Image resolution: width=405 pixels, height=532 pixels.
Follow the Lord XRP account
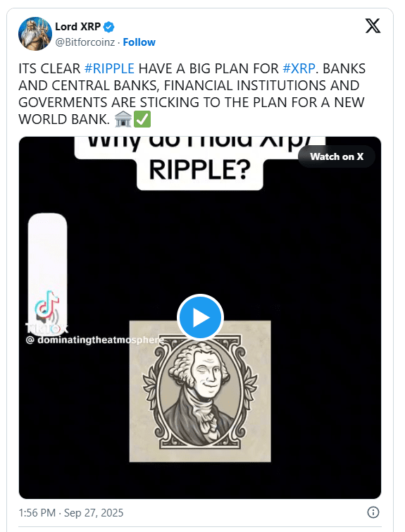click(139, 42)
